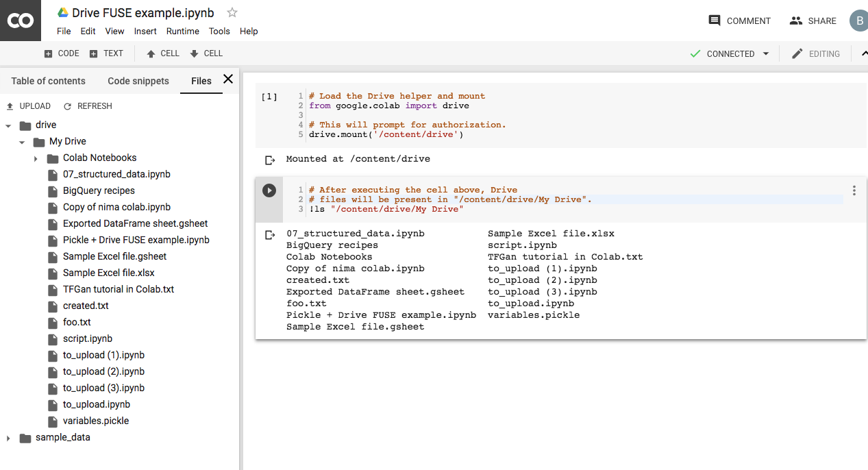
Task: Toggle the EDITING mode button
Action: point(815,54)
